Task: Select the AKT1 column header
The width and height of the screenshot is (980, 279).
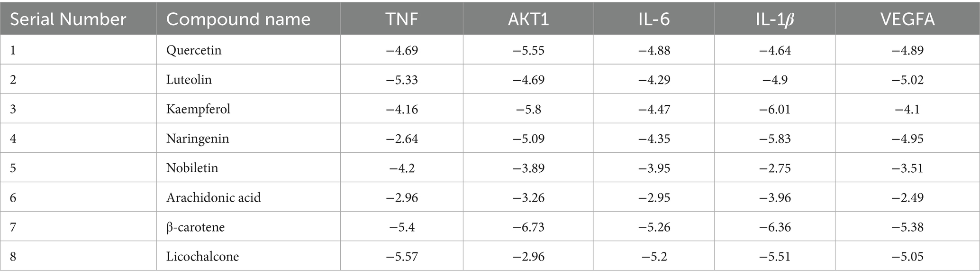Action: tap(528, 19)
